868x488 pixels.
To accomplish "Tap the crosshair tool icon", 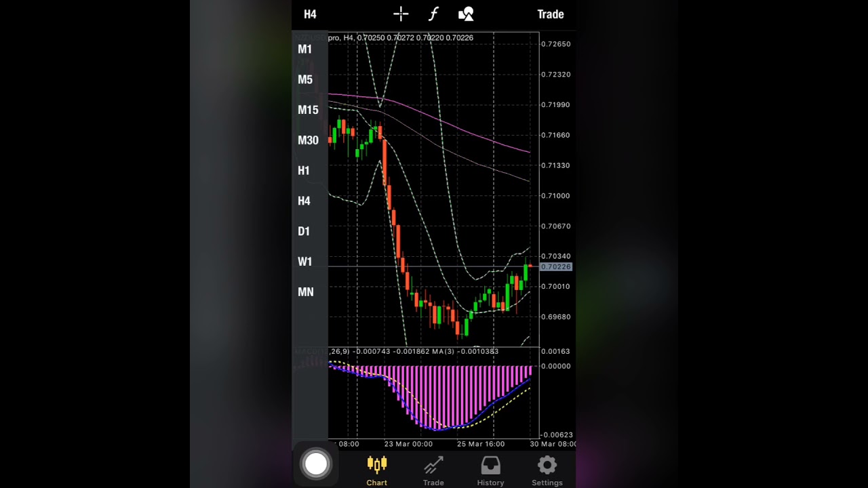I will 401,14.
